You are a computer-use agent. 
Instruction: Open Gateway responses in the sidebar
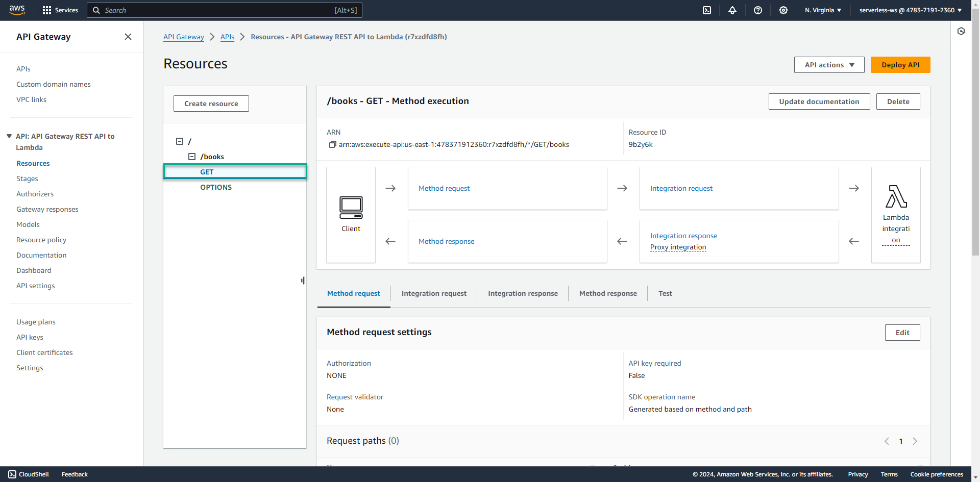(47, 209)
